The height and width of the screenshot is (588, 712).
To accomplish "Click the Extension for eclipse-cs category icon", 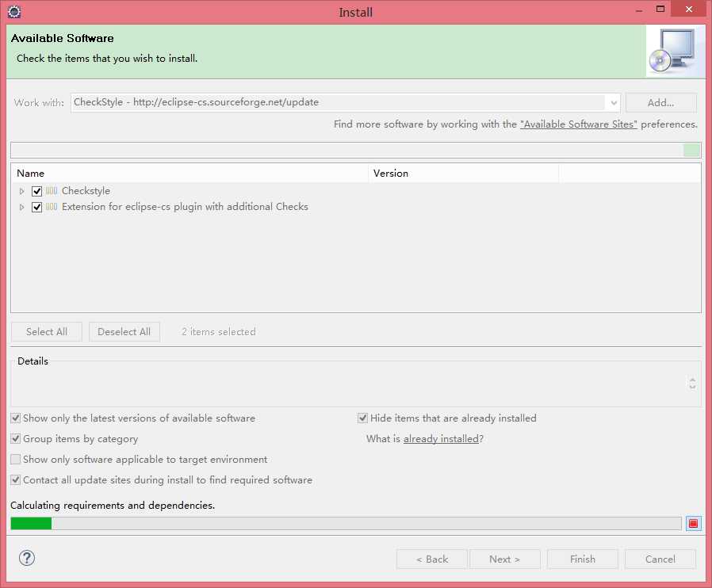I will click(52, 207).
